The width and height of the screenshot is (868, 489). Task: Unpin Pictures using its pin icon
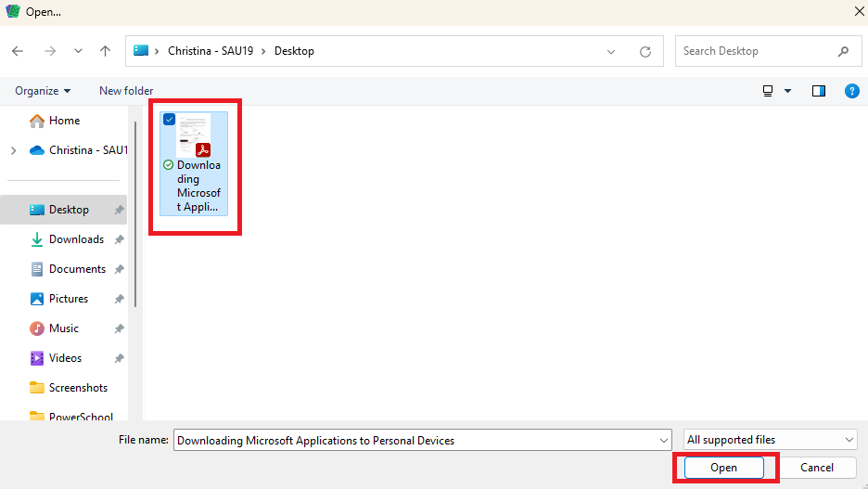119,299
